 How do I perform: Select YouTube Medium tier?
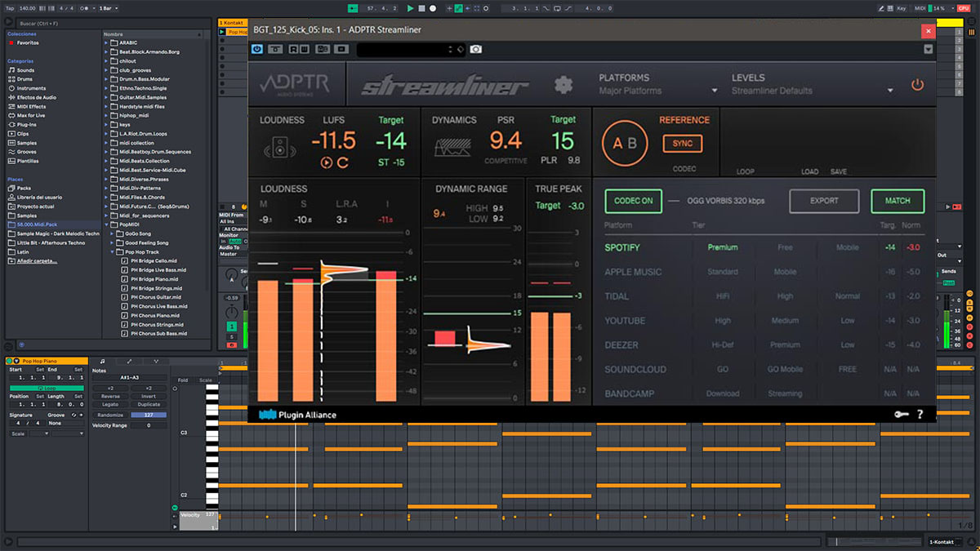click(785, 321)
